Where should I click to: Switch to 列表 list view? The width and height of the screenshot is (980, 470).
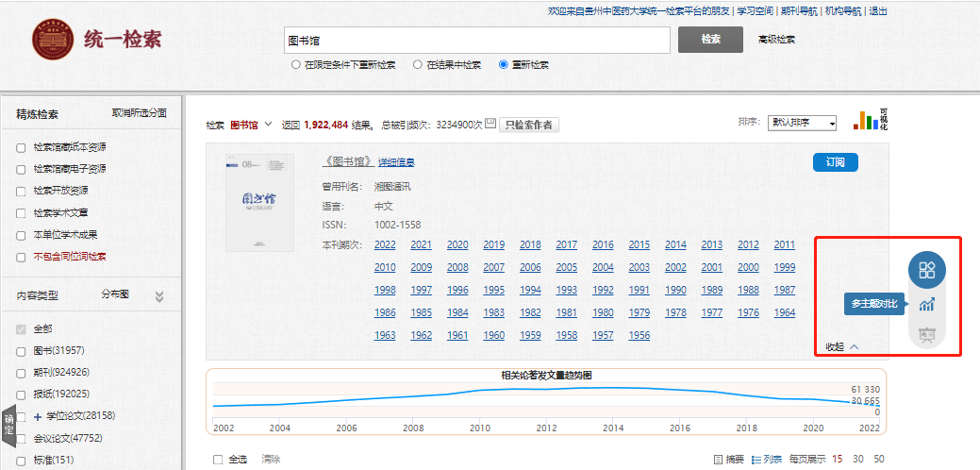767,459
